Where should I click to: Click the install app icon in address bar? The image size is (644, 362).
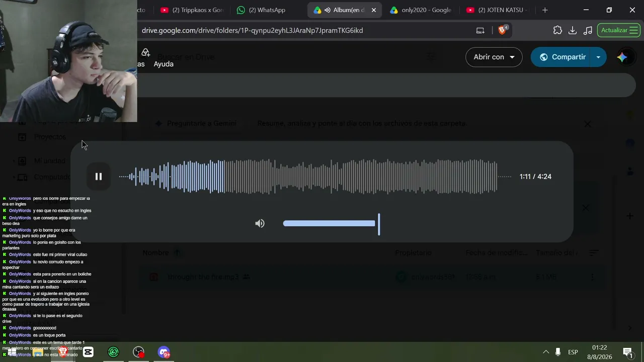[x=480, y=30]
